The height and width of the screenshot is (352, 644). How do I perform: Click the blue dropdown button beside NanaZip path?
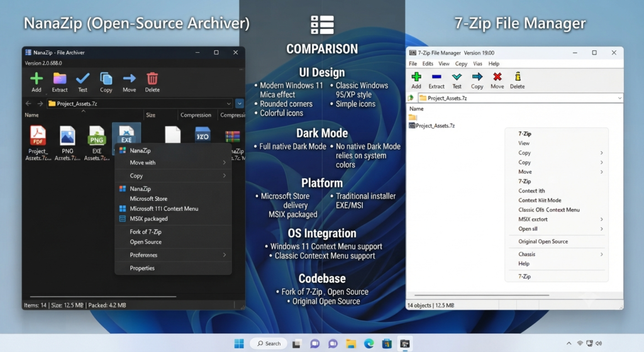coord(240,104)
